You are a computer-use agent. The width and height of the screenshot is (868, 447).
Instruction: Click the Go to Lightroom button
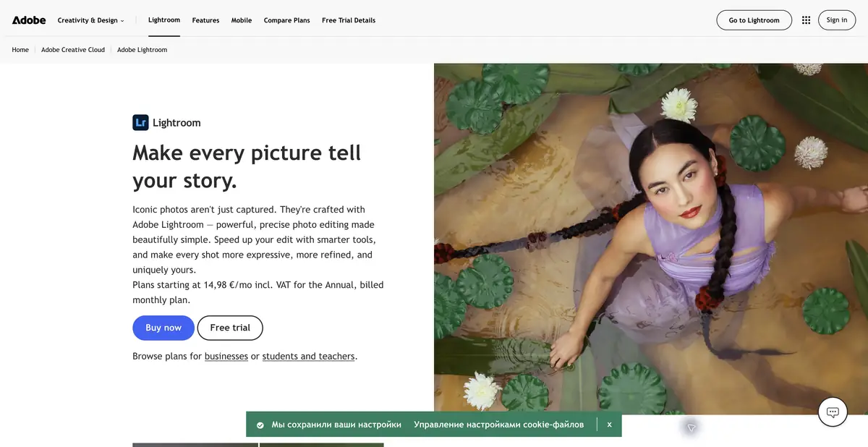click(754, 20)
